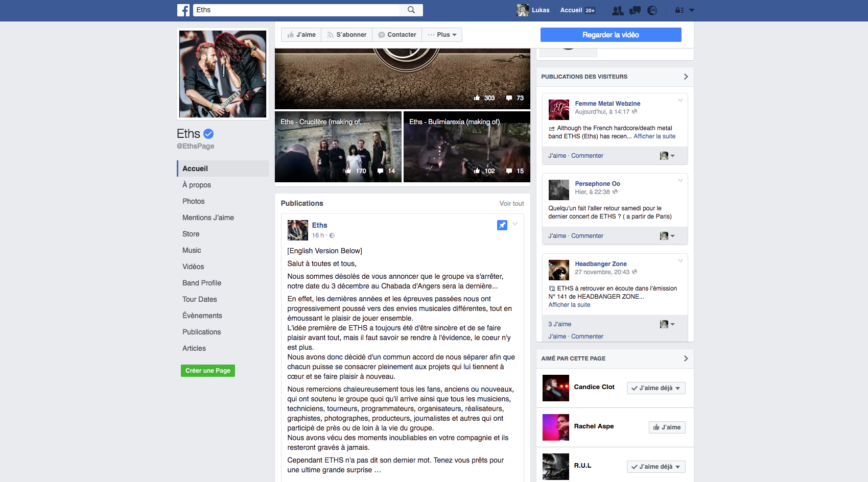Image resolution: width=868 pixels, height=482 pixels.
Task: Toggle J'aime déjà for Candice Clot
Action: 656,388
